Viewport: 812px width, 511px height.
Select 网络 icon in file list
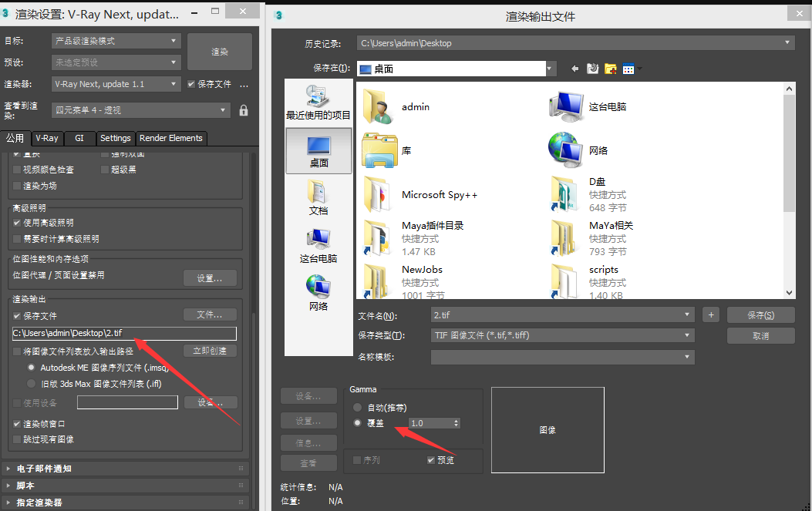578,150
